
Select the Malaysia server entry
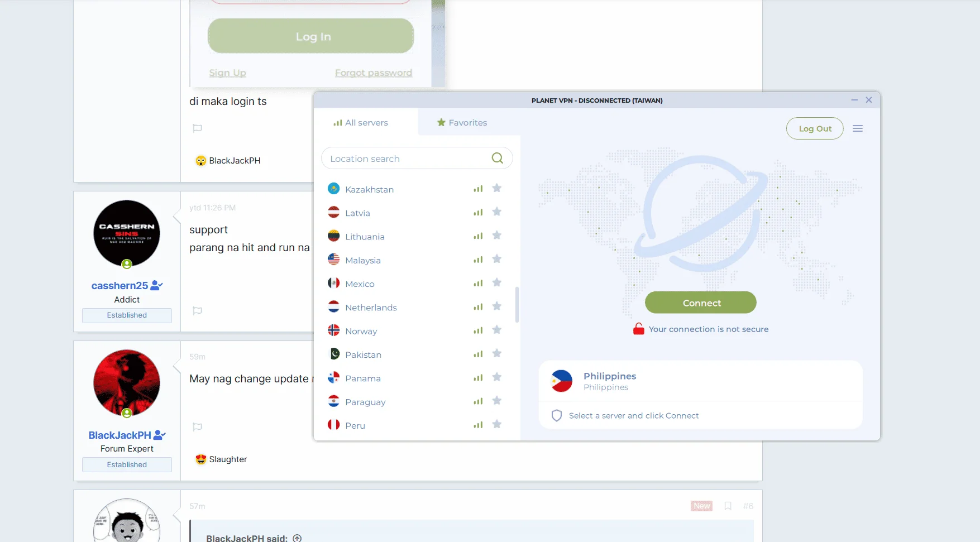click(416, 260)
